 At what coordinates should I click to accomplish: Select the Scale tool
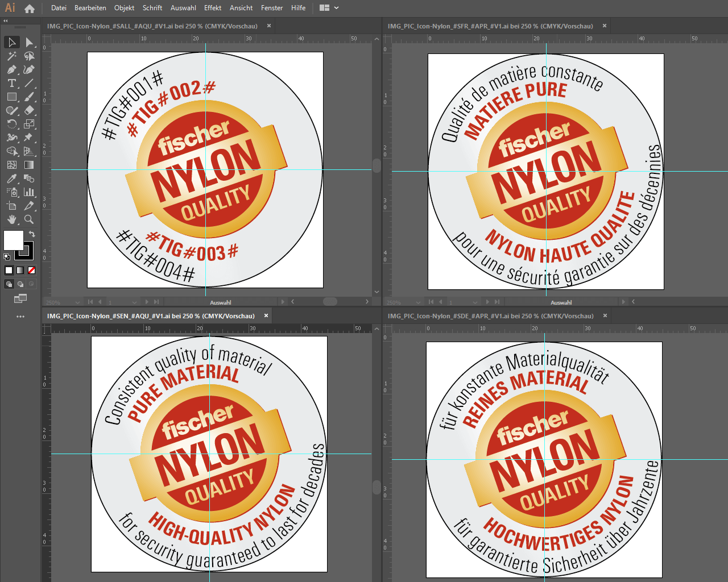click(x=29, y=124)
